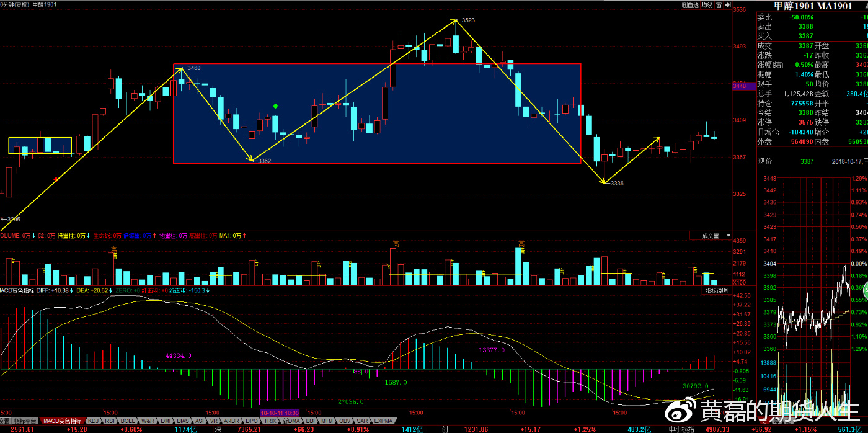The image size is (868, 433).
Task: Click the 日增仓 value -104348
Action: pos(800,132)
